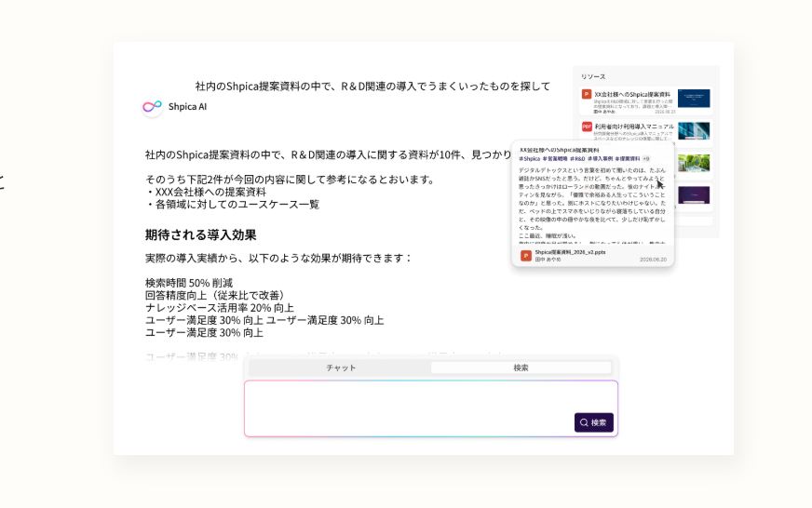812x508 pixels.
Task: Click the リソース panel heading
Action: 593,76
